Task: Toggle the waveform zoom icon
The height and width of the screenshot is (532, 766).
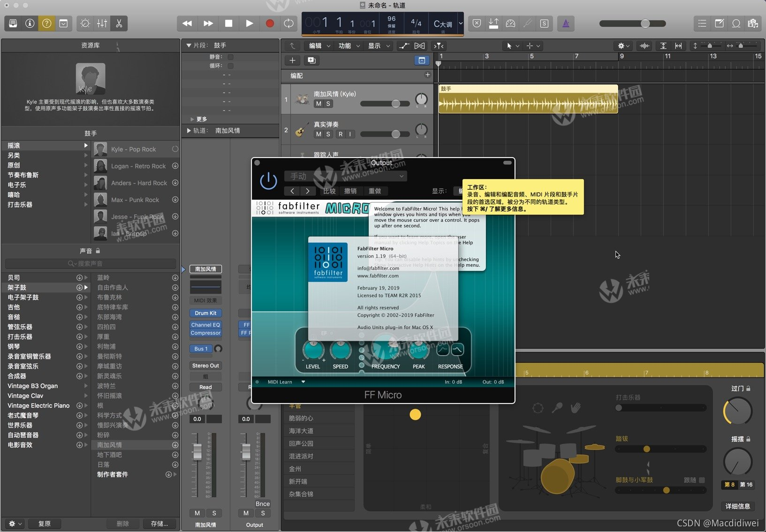Action: [645, 45]
